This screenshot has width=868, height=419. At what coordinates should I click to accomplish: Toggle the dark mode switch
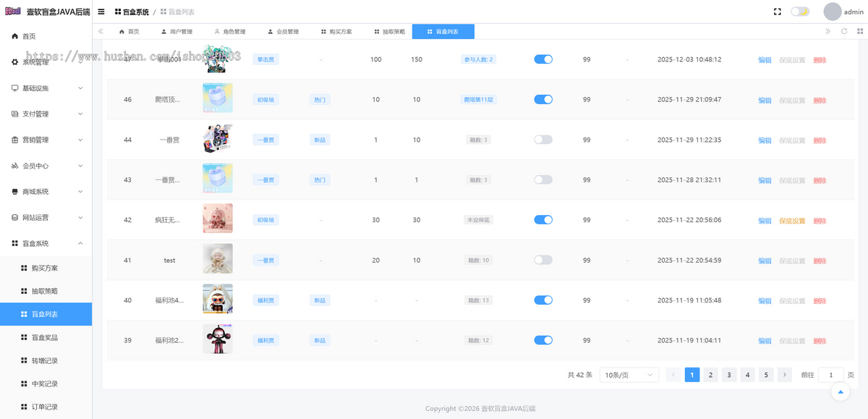[x=800, y=12]
